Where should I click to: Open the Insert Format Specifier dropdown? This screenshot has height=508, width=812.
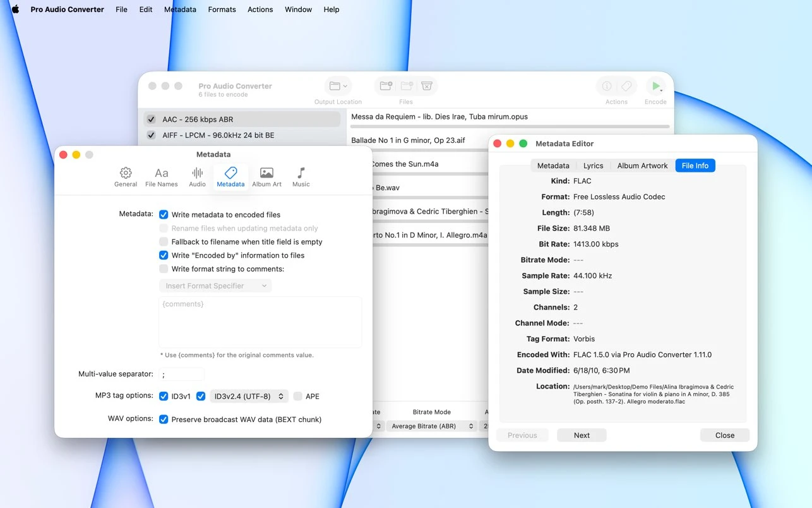(215, 286)
